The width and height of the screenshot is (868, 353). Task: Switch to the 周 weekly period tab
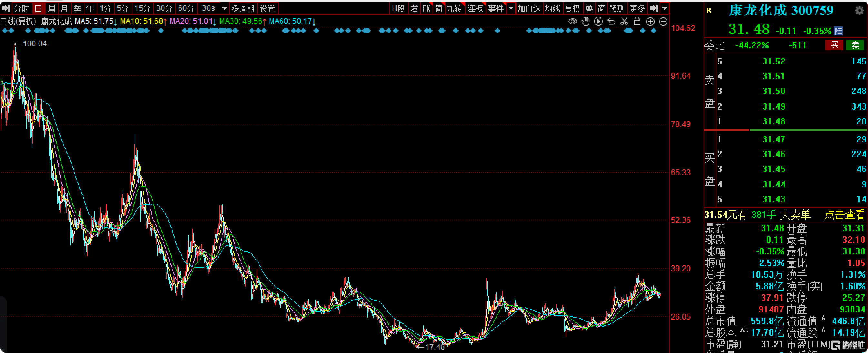(51, 8)
